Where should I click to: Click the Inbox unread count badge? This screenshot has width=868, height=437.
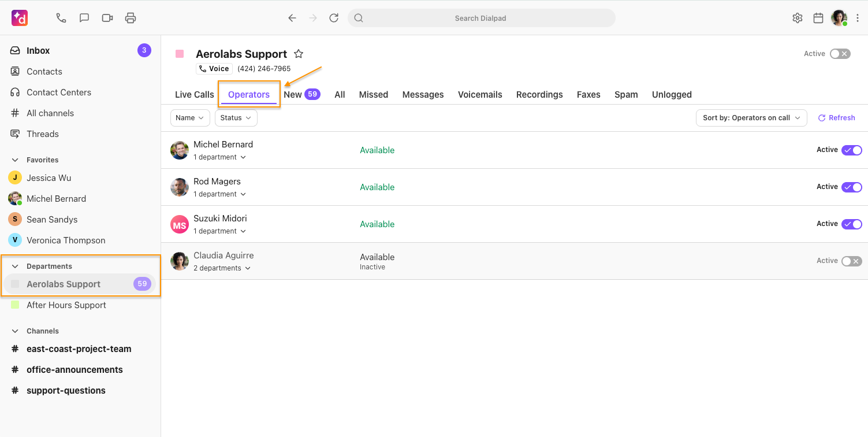point(144,51)
